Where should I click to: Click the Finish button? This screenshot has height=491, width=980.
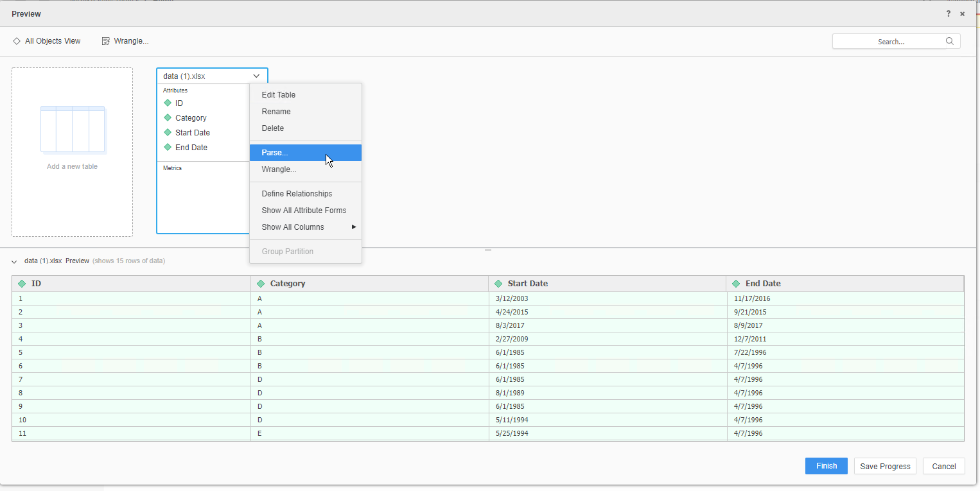coord(826,466)
